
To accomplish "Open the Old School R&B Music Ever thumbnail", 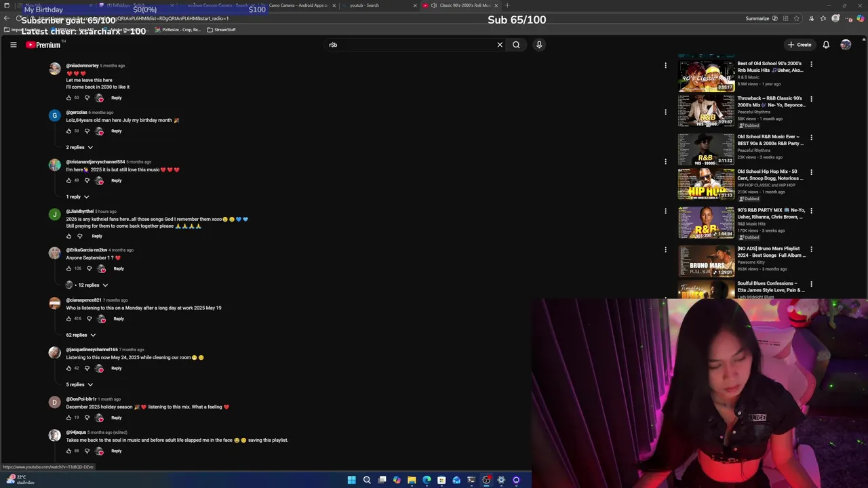I will coord(706,149).
